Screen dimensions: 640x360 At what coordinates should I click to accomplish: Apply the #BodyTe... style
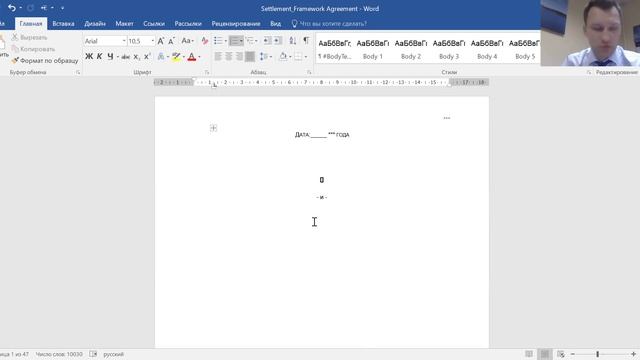335,49
